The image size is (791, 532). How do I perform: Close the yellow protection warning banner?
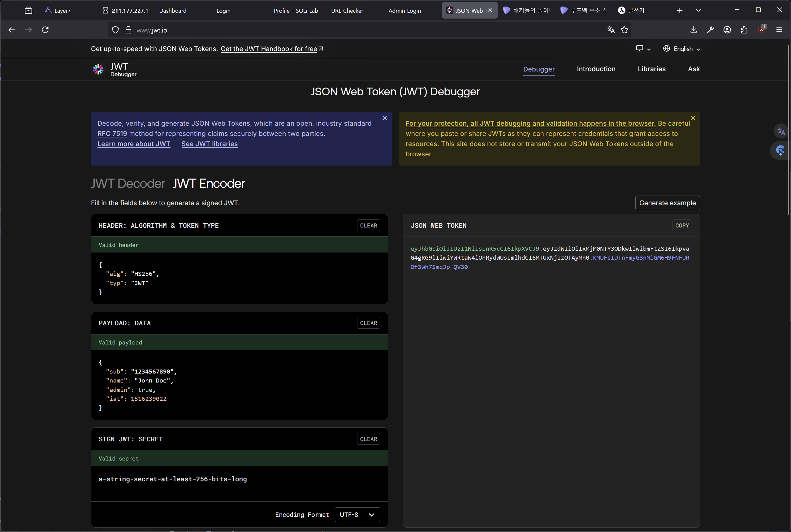click(x=693, y=118)
